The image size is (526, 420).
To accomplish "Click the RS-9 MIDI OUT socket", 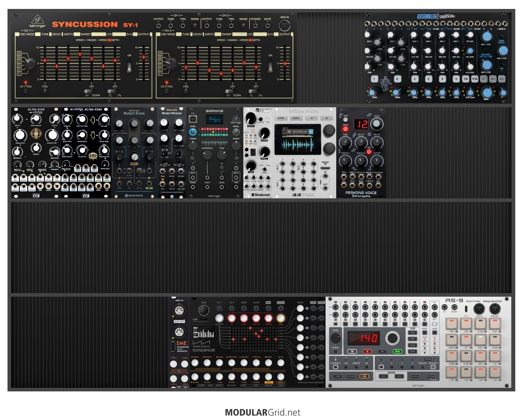I will 495,309.
